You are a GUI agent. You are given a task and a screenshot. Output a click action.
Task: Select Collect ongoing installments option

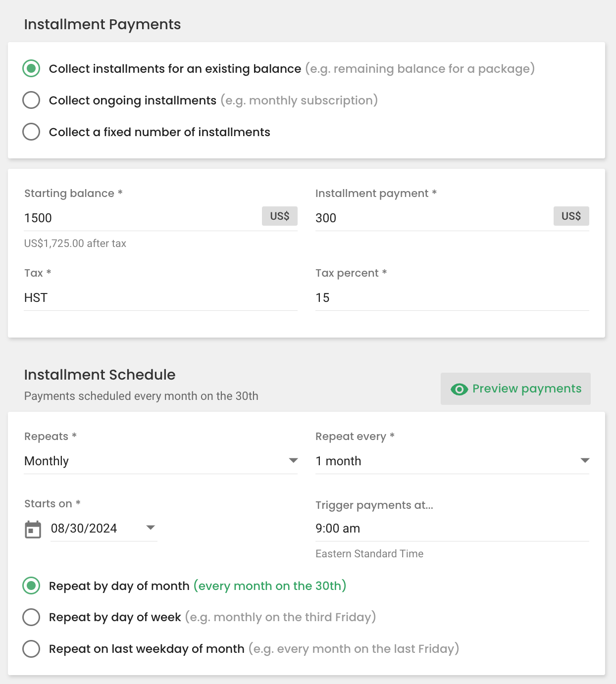pos(31,100)
